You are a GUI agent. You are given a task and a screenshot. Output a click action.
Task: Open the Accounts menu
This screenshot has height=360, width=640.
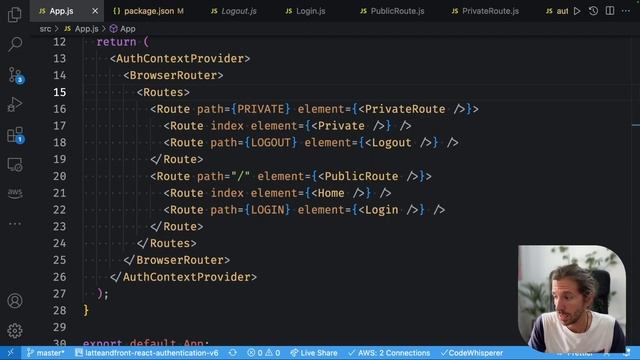[15, 301]
